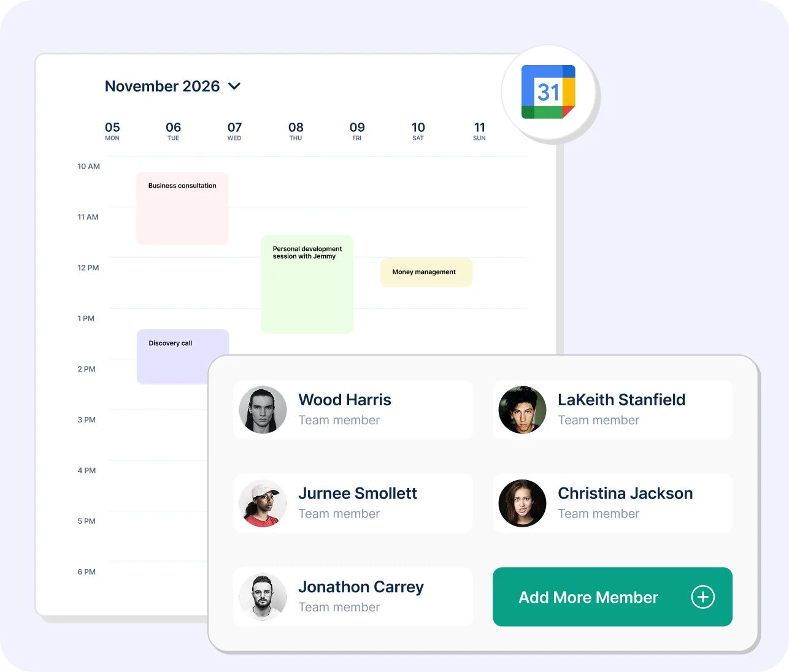
Task: Click Wood Harris's profile avatar
Action: click(263, 410)
